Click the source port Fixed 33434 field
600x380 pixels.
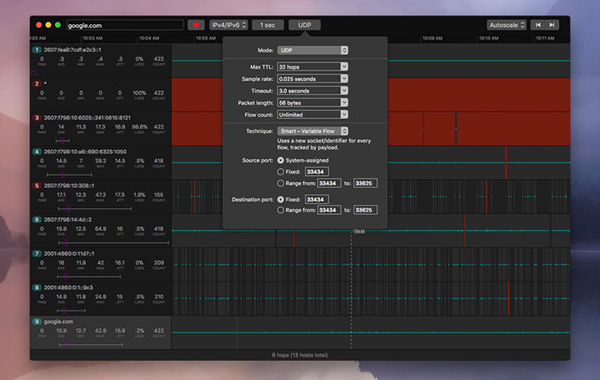point(316,172)
